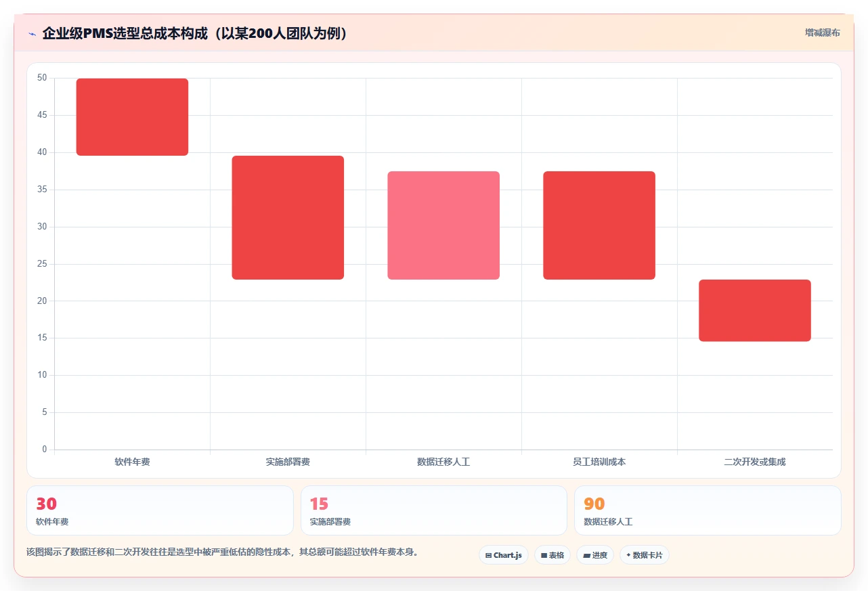Click the lightning icon beside the chart title
This screenshot has width=868, height=591.
[x=32, y=33]
